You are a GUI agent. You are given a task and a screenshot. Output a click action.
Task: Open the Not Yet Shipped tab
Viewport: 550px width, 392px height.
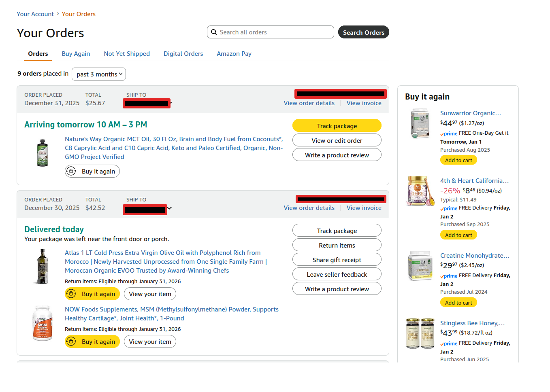pyautogui.click(x=127, y=54)
